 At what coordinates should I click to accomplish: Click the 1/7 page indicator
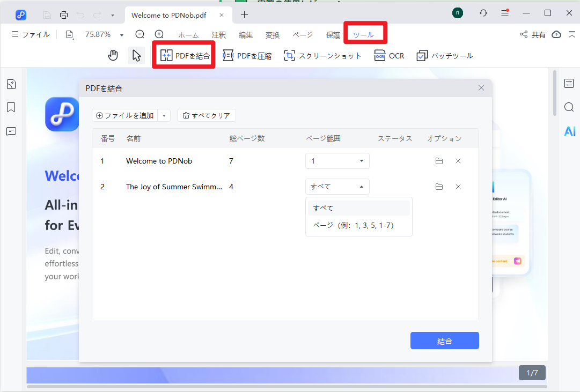532,373
